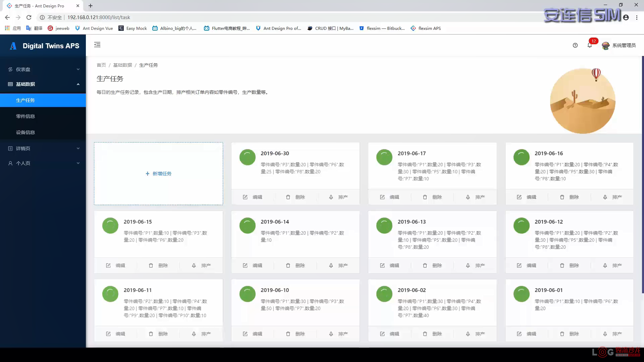Click the 系统管理员 user avatar

[606, 46]
